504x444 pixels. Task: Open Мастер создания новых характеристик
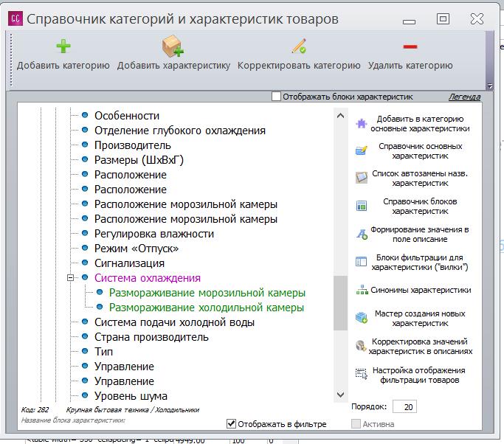pyautogui.click(x=420, y=319)
